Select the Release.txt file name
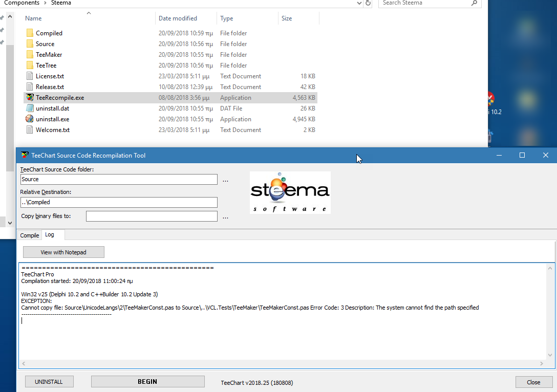557x392 pixels. point(50,86)
